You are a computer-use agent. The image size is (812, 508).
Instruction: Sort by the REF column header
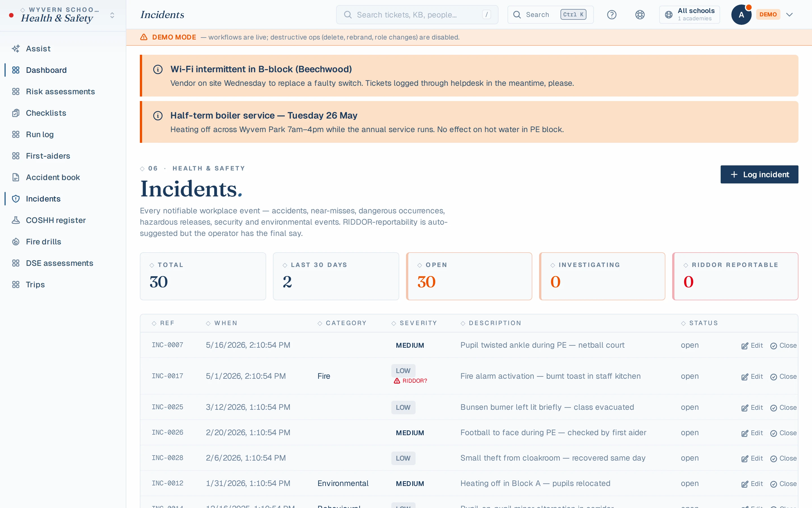[x=164, y=323]
